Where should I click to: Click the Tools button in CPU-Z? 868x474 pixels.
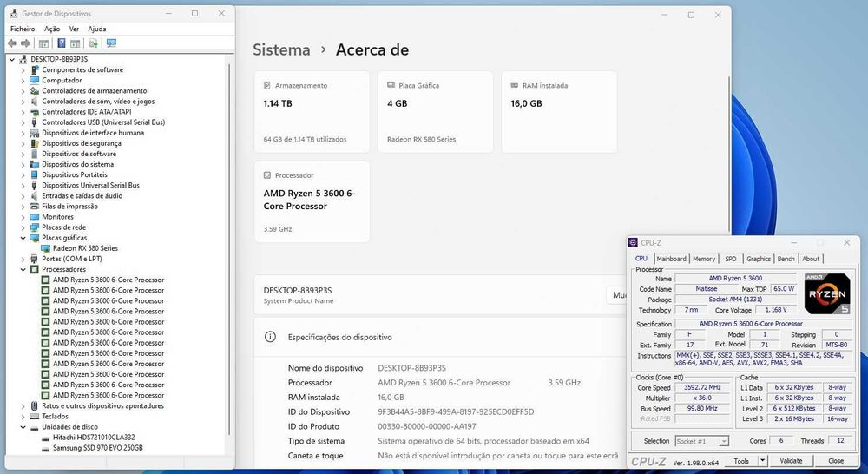coord(741,461)
